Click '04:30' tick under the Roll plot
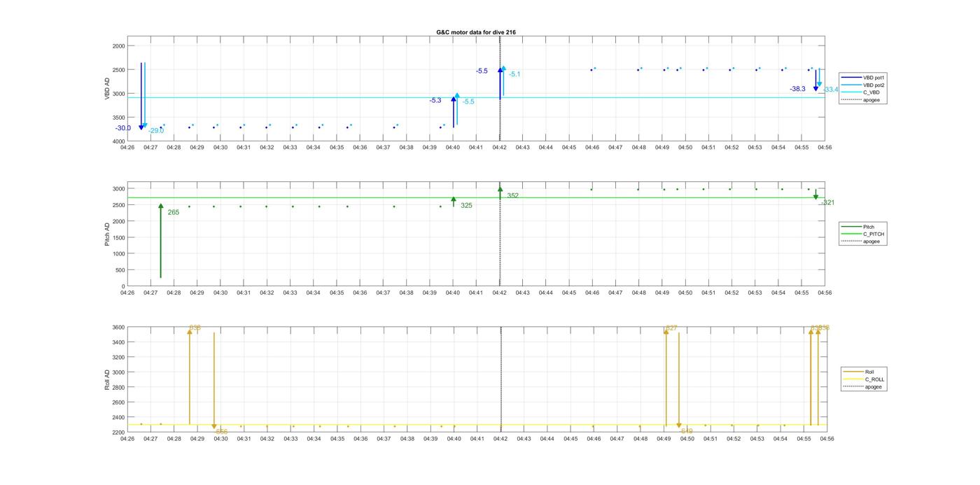 [x=220, y=439]
